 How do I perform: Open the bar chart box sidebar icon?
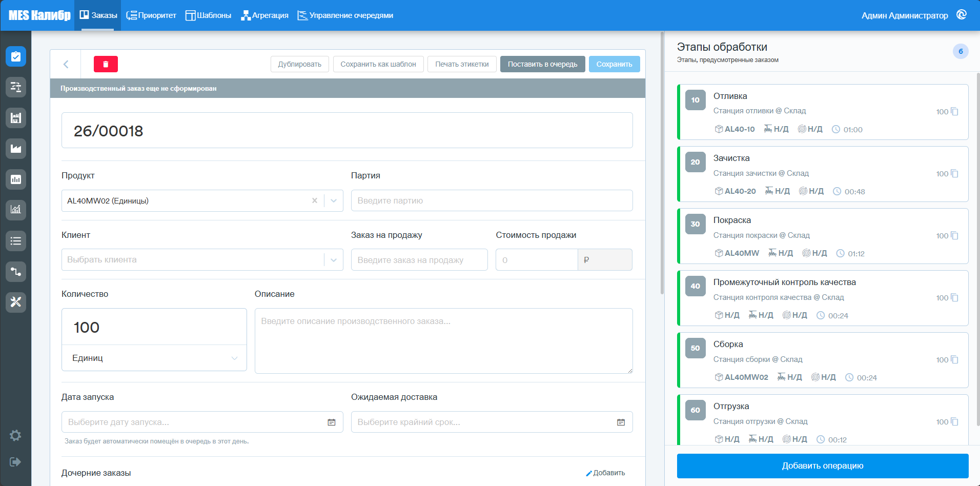(16, 179)
